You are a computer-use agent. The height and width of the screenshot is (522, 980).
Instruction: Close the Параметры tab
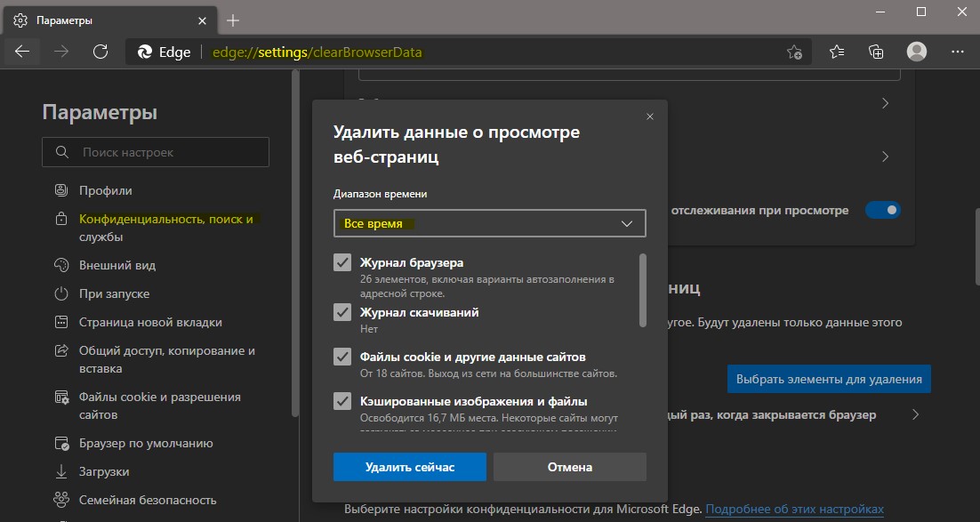pyautogui.click(x=202, y=20)
